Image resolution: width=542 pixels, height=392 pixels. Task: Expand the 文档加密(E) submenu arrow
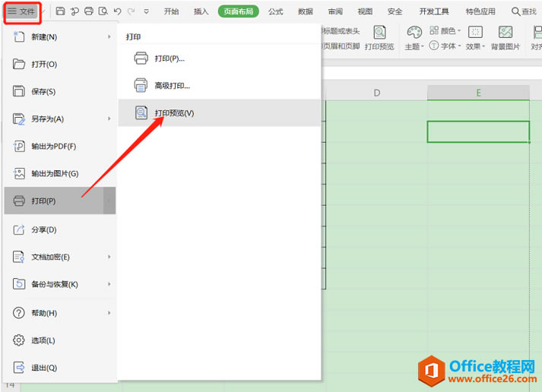(109, 257)
